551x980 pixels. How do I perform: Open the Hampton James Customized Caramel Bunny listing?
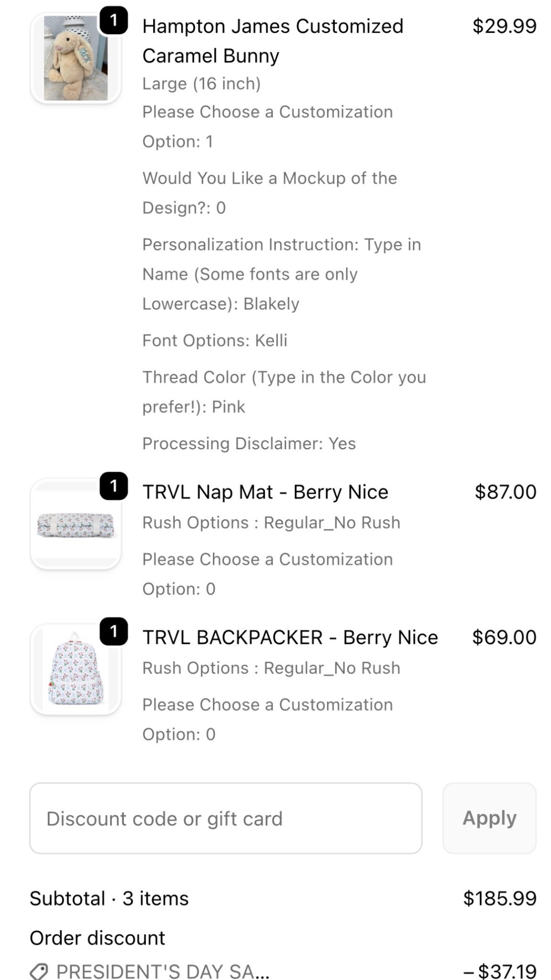coord(273,41)
